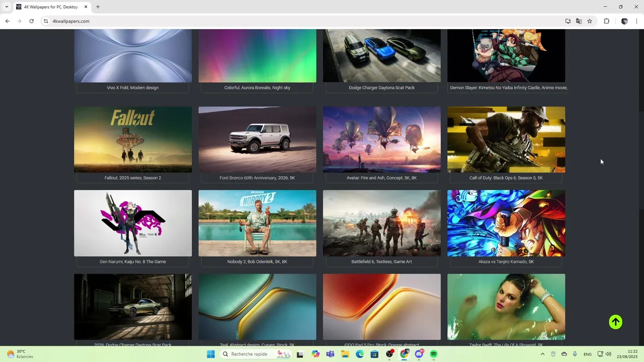The width and height of the screenshot is (644, 362).
Task: Bookmark this page with the star icon
Action: click(590, 21)
